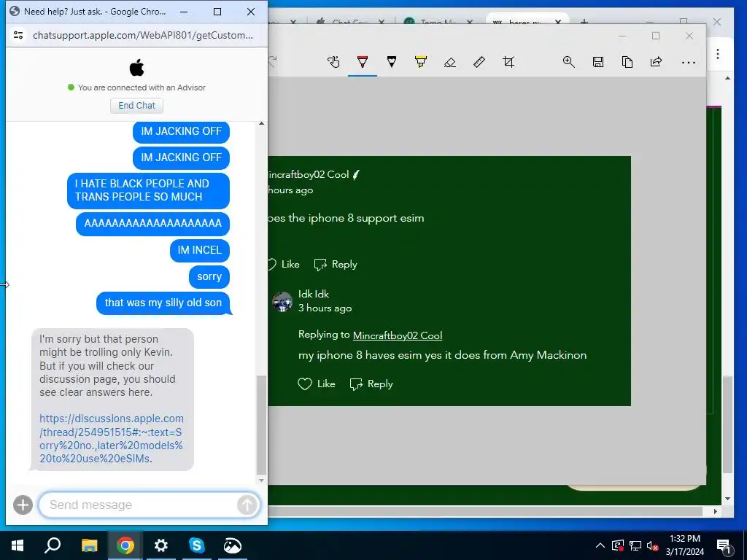Click the heart icon beside Like in Idk Idk's reply
This screenshot has height=560, width=747.
(305, 384)
